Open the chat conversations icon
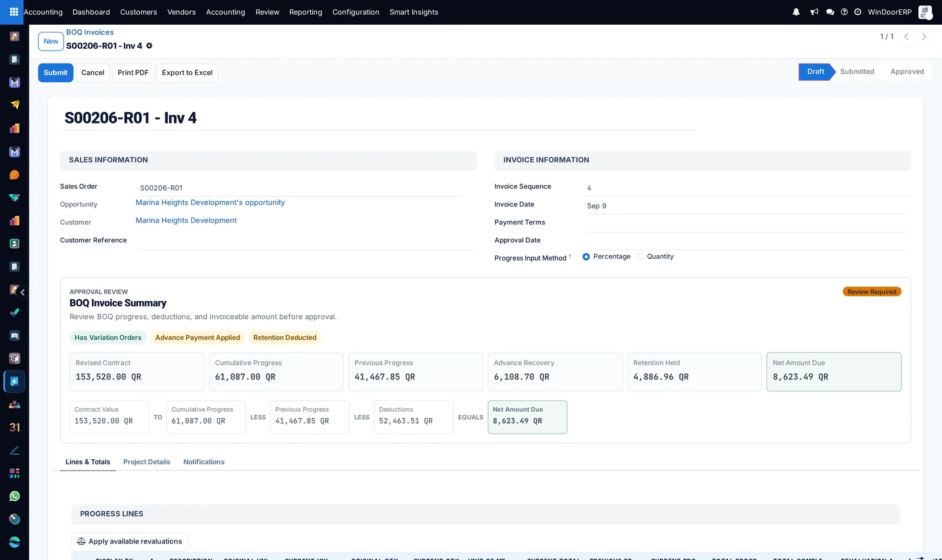This screenshot has width=942, height=560. click(x=830, y=12)
